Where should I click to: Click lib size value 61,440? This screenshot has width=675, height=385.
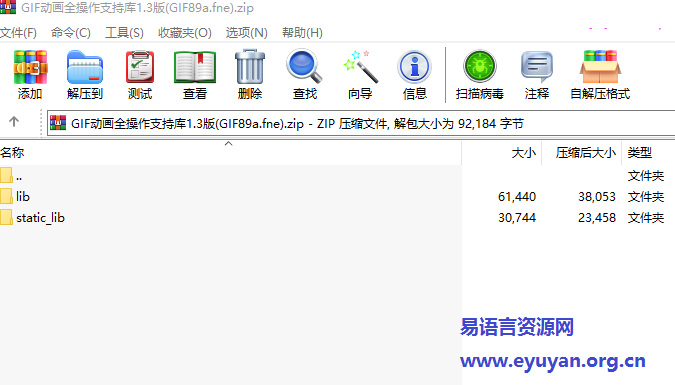coord(517,197)
